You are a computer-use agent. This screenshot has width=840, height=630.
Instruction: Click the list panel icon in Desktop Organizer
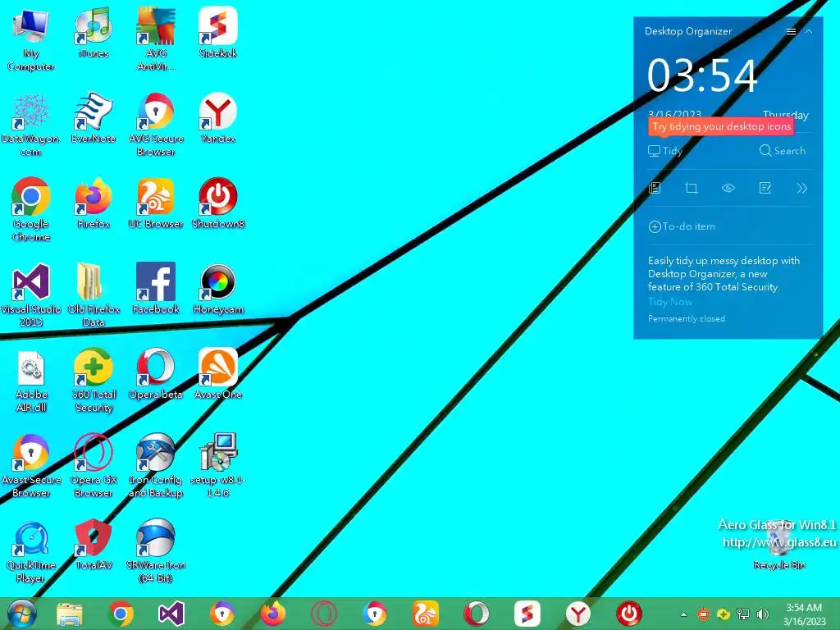pos(655,188)
